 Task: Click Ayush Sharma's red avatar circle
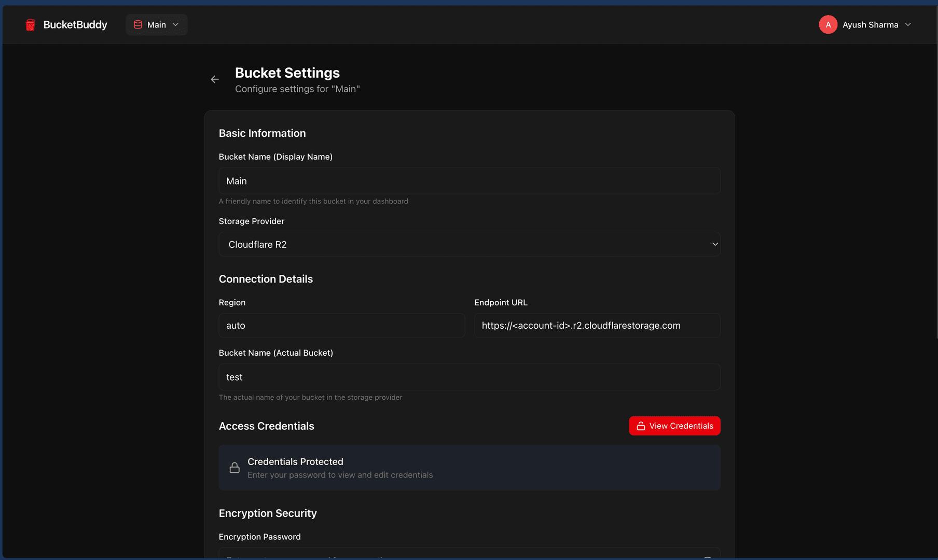click(828, 24)
